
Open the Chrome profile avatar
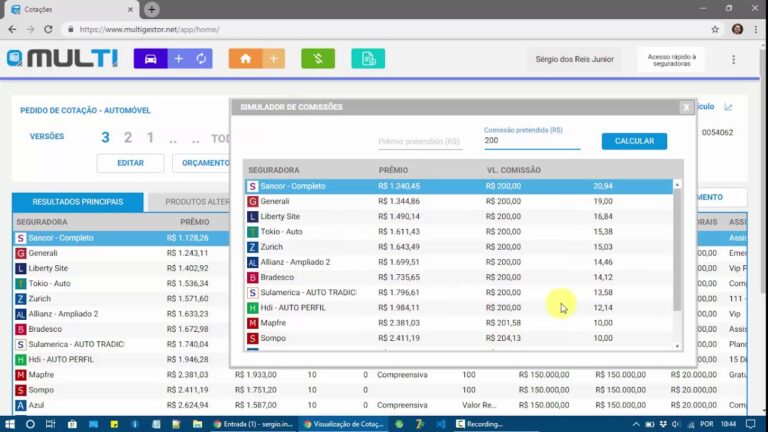737,29
